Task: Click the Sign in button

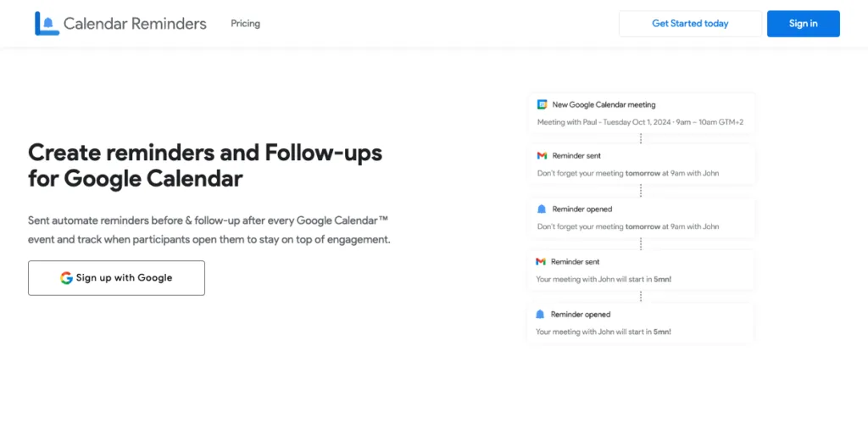Action: point(804,24)
